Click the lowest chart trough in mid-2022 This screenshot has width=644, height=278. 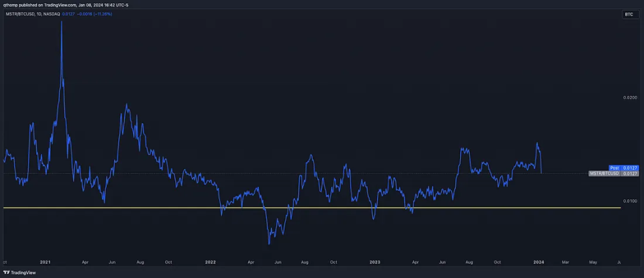pos(269,243)
